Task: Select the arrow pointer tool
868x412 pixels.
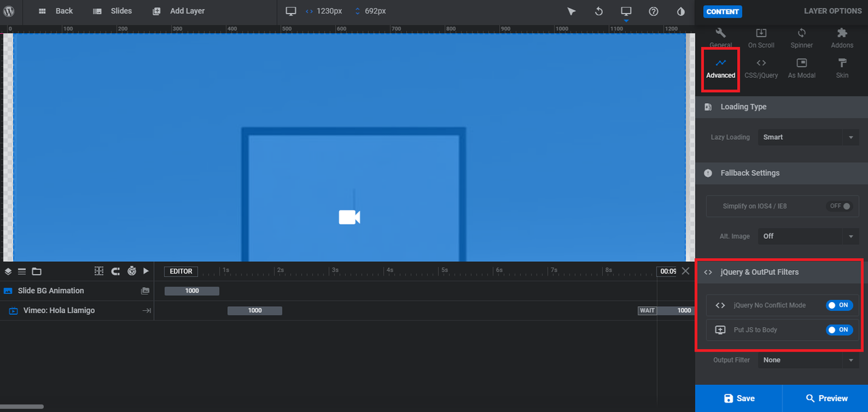Action: (x=572, y=12)
